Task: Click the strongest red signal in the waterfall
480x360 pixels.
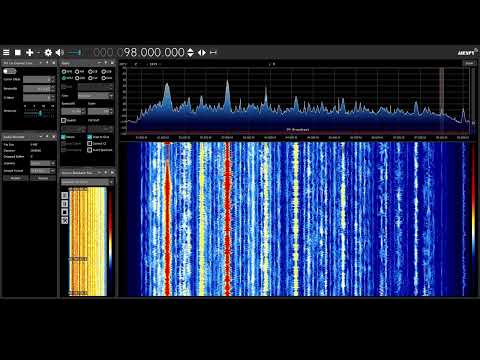Action: 227,219
